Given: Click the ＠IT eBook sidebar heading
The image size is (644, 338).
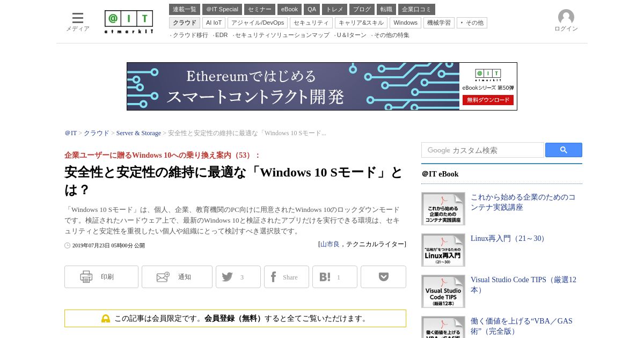Looking at the screenshot, I should pos(440,174).
